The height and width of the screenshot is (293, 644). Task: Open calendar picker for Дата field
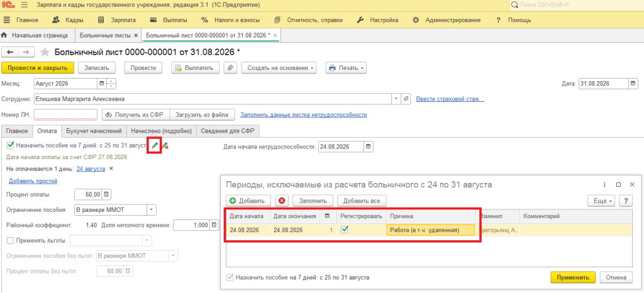pyautogui.click(x=633, y=83)
